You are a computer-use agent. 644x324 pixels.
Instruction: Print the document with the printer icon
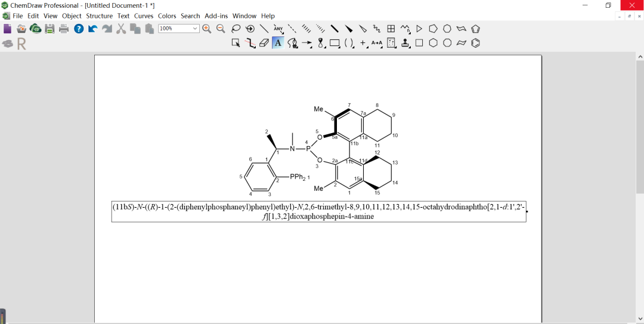click(x=64, y=29)
